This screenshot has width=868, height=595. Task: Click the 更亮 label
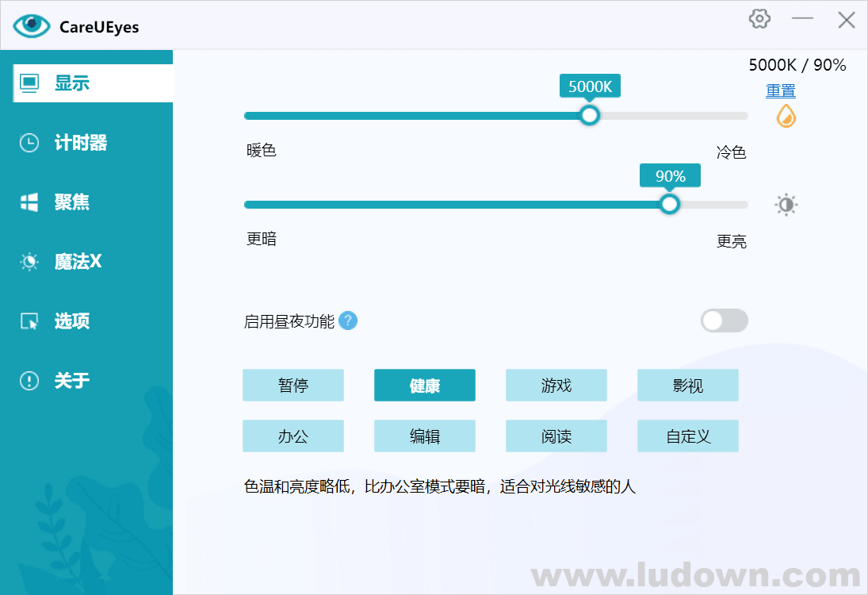(732, 241)
